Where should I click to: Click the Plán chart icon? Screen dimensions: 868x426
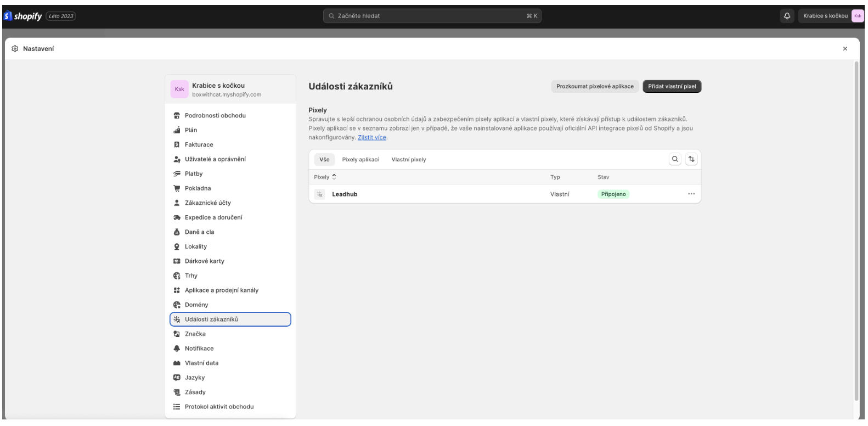177,130
